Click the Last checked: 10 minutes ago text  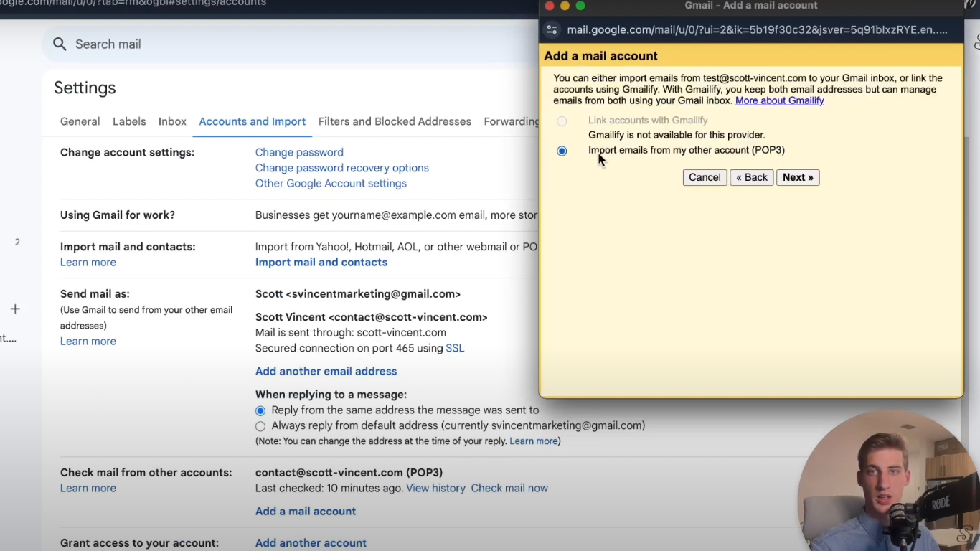point(329,488)
